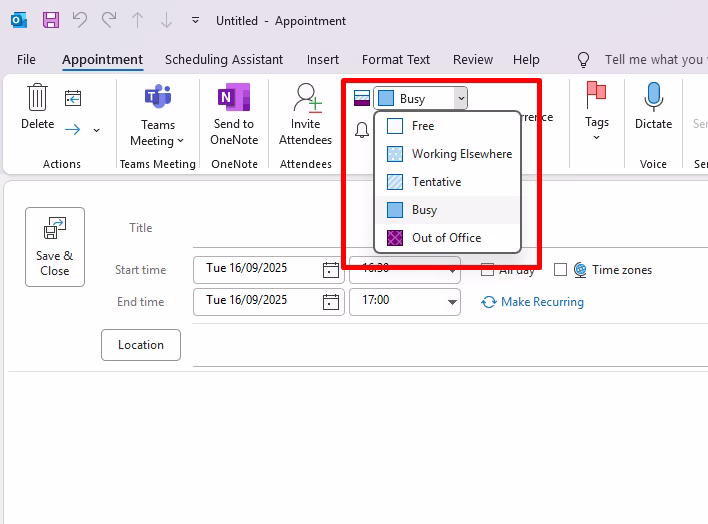The height and width of the screenshot is (524, 708).
Task: Expand the Quick Access Toolbar customize arrow
Action: [x=195, y=20]
